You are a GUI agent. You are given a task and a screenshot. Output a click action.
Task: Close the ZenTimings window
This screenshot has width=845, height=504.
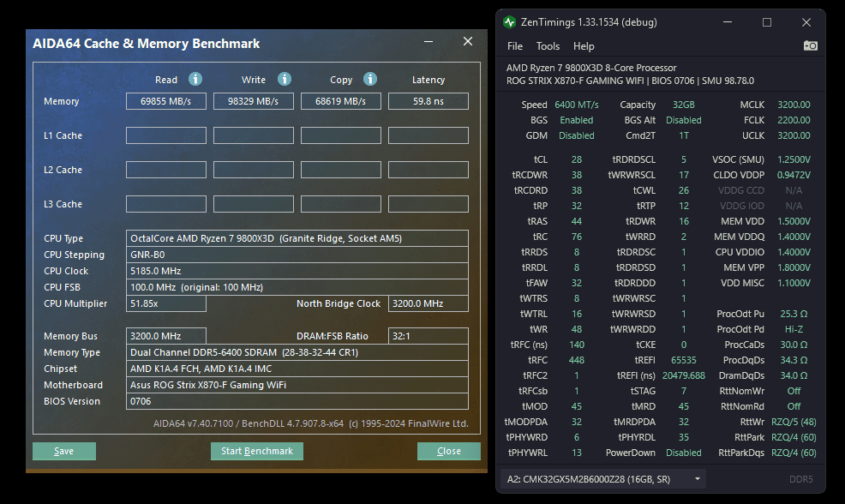point(806,22)
